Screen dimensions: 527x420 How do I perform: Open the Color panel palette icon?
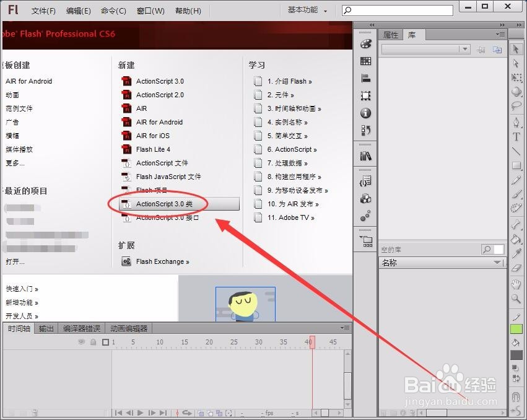[x=365, y=44]
